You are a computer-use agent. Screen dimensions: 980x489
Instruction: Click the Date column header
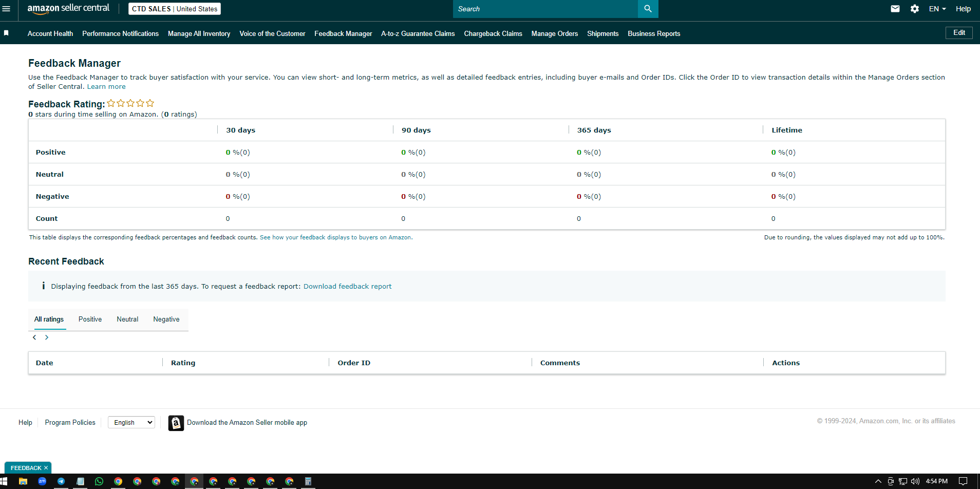click(x=45, y=363)
